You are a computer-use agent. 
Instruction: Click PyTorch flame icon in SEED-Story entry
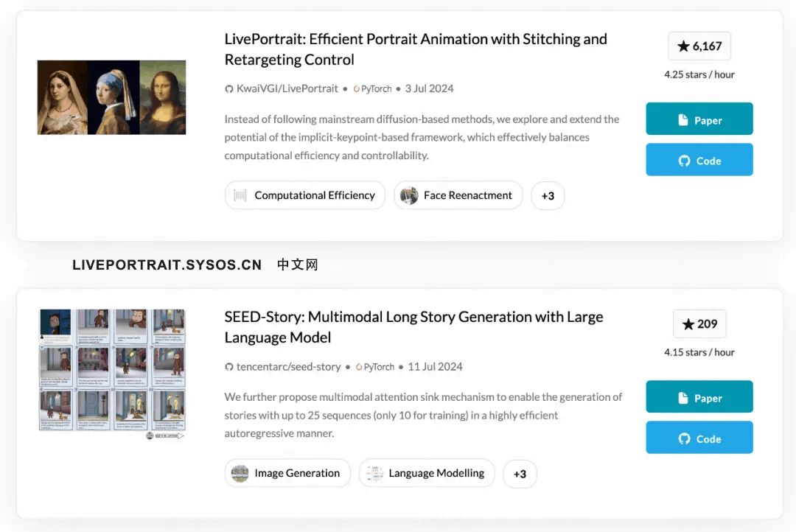(359, 366)
